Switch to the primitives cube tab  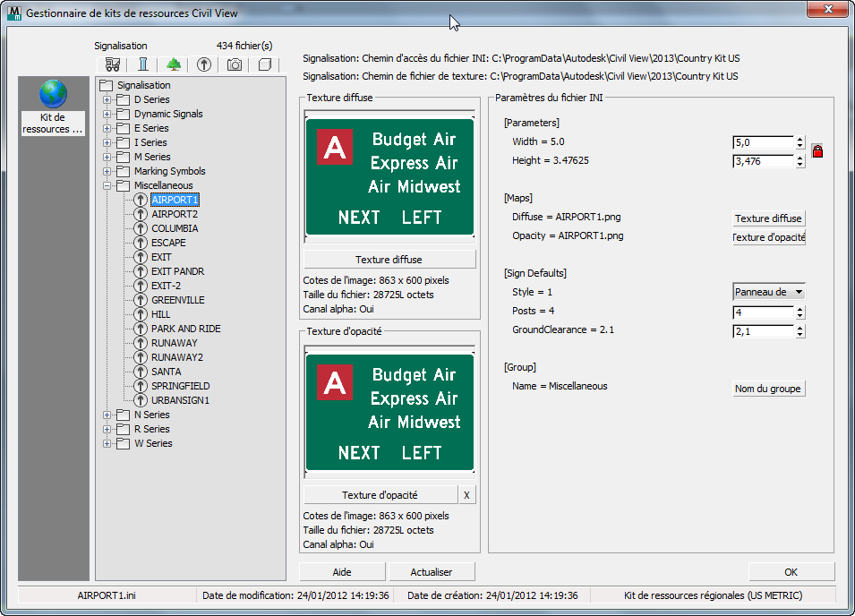point(265,64)
